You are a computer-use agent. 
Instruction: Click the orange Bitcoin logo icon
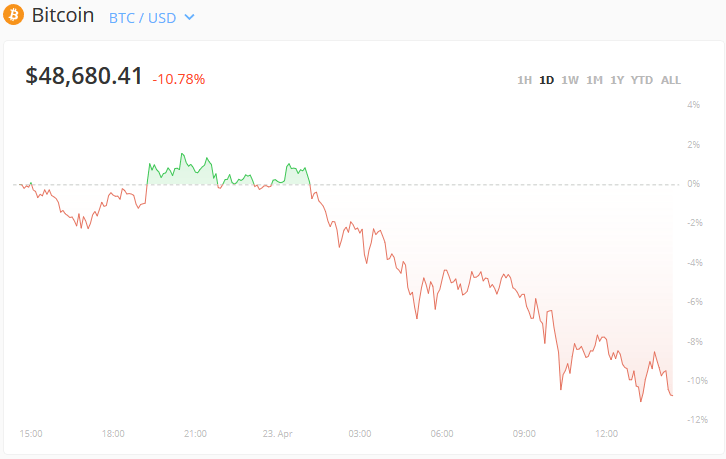pyautogui.click(x=13, y=17)
